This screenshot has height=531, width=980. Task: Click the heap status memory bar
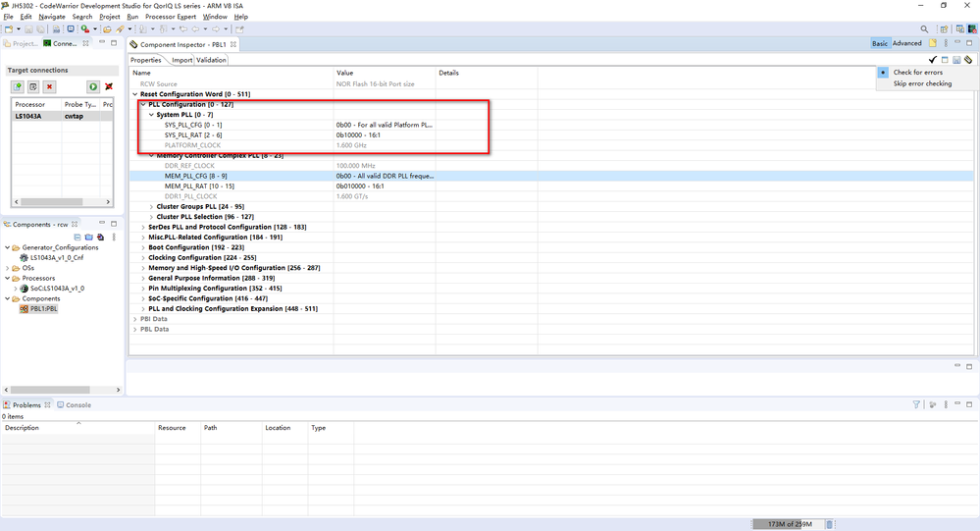pos(790,524)
